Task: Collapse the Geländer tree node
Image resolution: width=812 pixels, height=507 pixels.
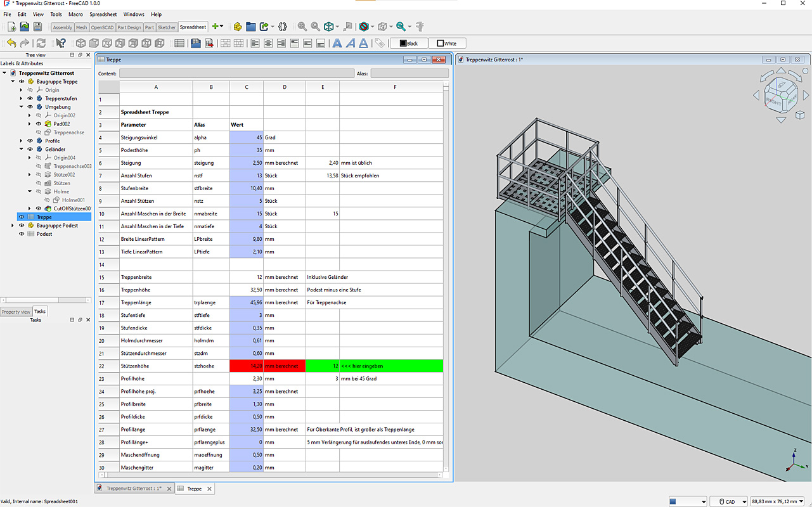Action: 21,149
